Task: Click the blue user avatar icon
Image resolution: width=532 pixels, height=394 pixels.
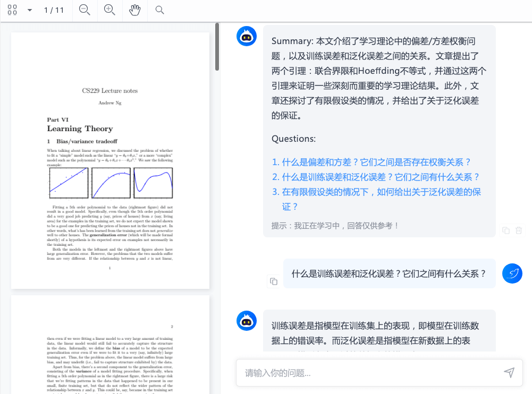Action: click(x=512, y=273)
